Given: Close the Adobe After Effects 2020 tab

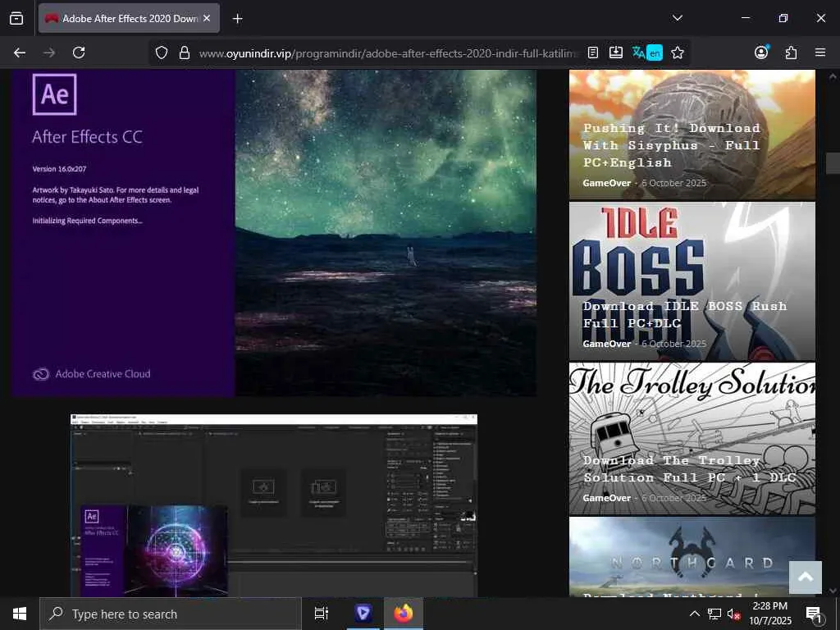Looking at the screenshot, I should pos(207,18).
